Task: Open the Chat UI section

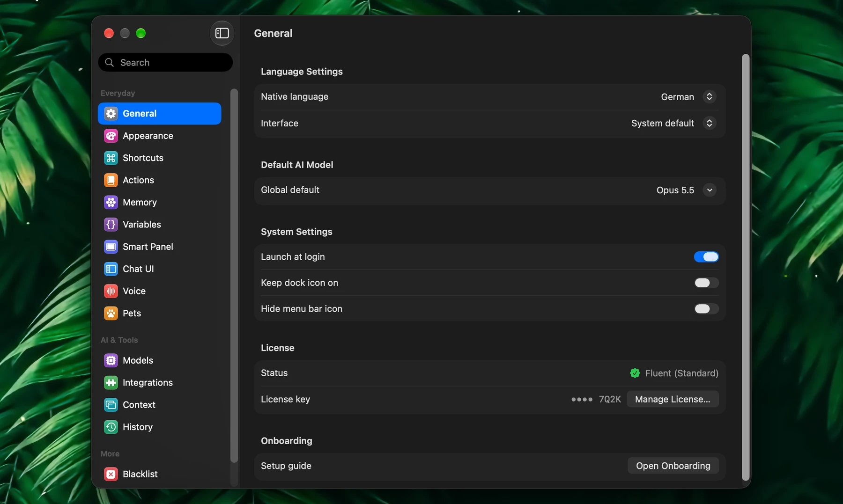Action: tap(160, 269)
